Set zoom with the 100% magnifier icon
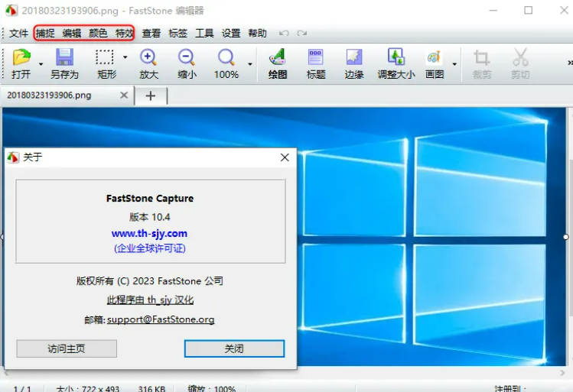The image size is (573, 392). pyautogui.click(x=226, y=57)
